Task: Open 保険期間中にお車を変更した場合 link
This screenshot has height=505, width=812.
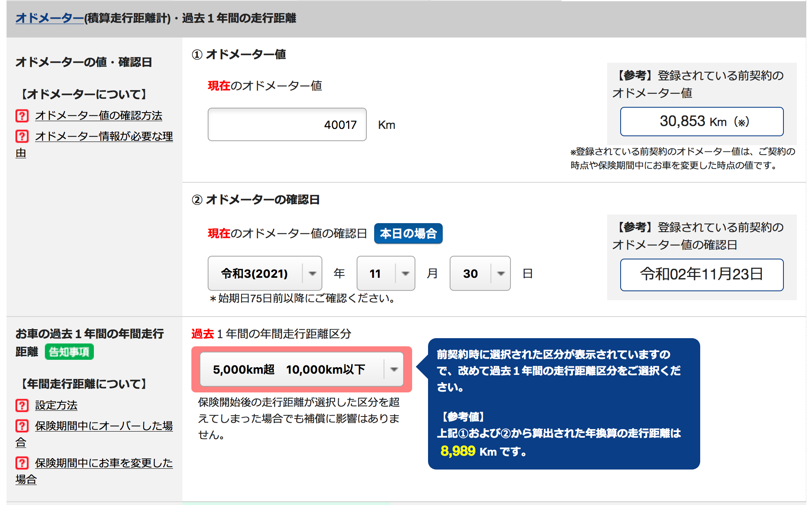Action: pyautogui.click(x=104, y=463)
